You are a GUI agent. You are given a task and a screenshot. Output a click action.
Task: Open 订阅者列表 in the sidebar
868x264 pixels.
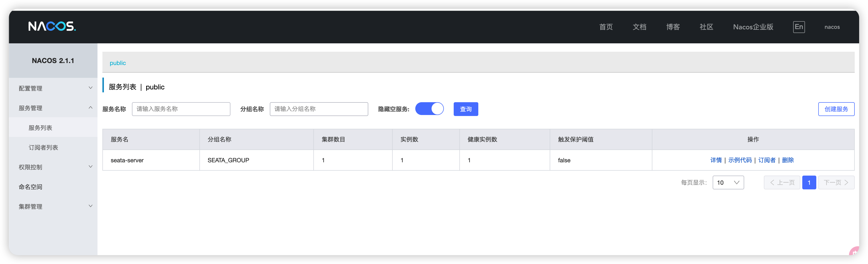tap(43, 147)
